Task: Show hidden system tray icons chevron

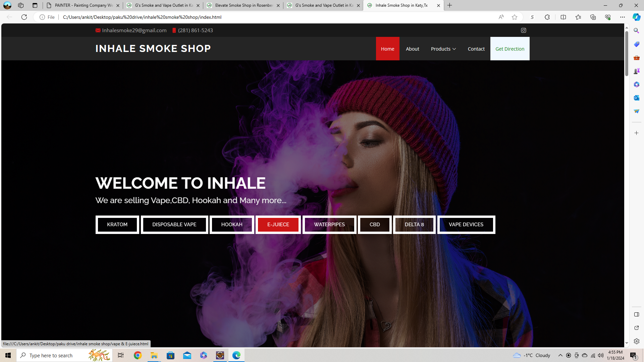Action: pos(560,355)
